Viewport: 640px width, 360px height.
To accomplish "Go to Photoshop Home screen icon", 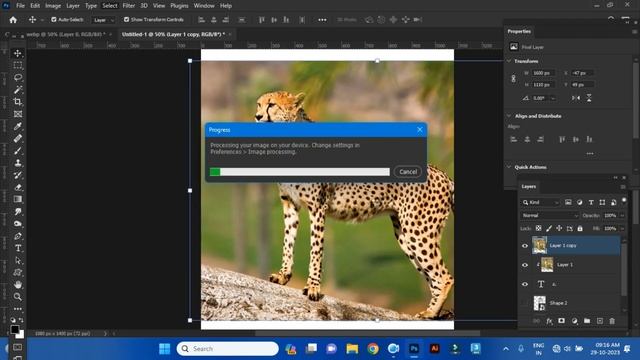I will [x=13, y=20].
